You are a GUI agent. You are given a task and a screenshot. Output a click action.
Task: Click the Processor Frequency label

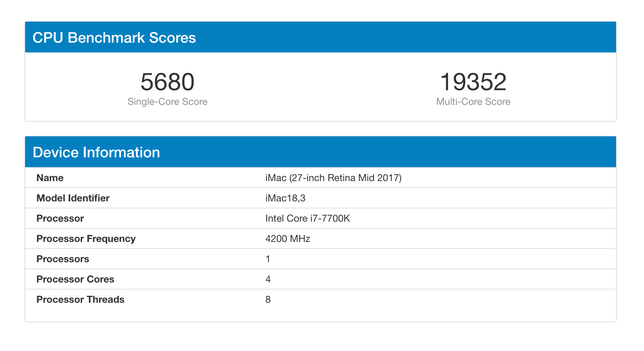[86, 239]
